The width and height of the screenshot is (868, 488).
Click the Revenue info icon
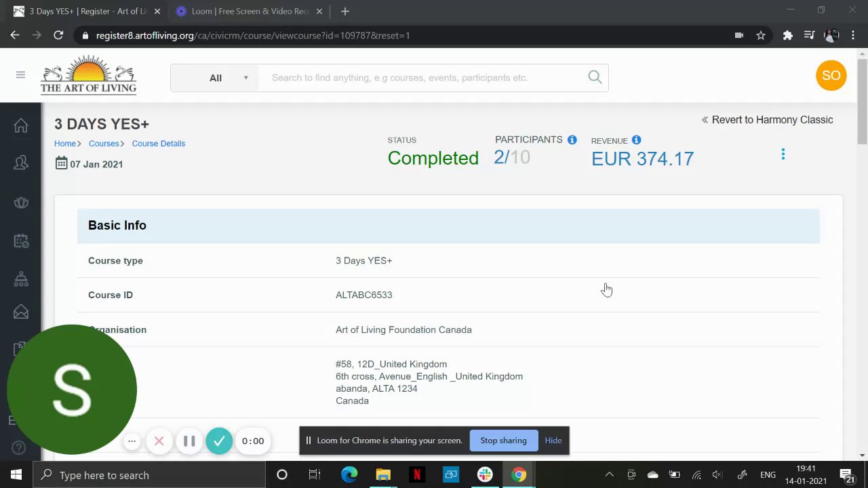[636, 140]
